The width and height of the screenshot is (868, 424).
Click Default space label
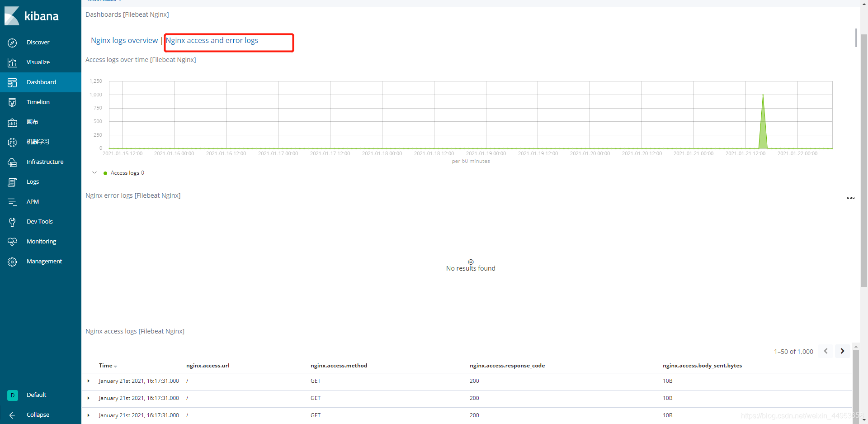pos(36,395)
